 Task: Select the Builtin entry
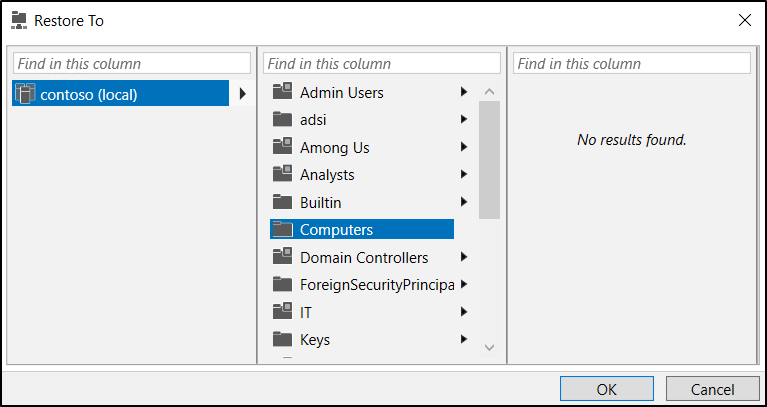coord(362,202)
